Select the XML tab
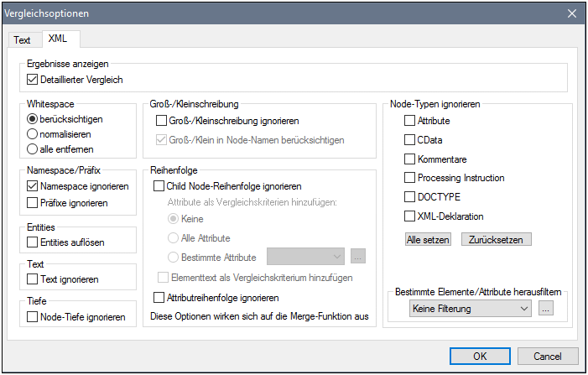This screenshot has height=375, width=588. [58, 39]
